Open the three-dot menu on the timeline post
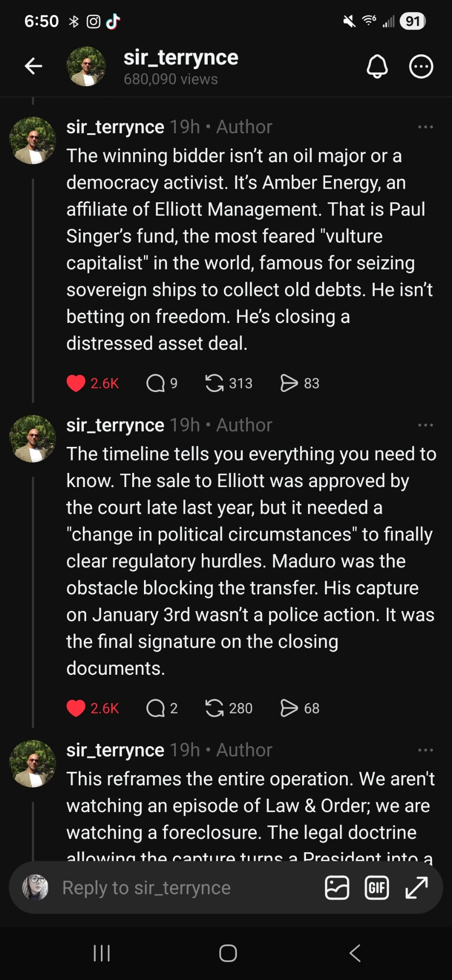This screenshot has width=452, height=980. 425,425
